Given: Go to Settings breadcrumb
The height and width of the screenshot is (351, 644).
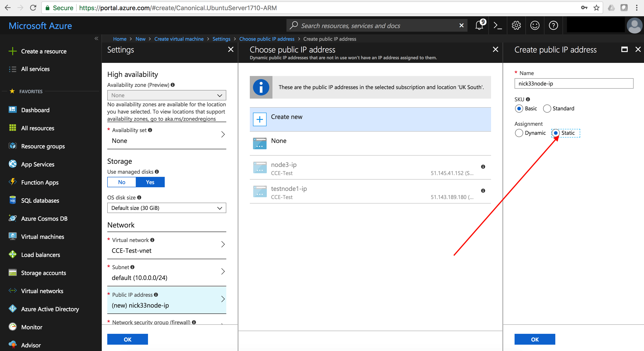Looking at the screenshot, I should pos(221,39).
